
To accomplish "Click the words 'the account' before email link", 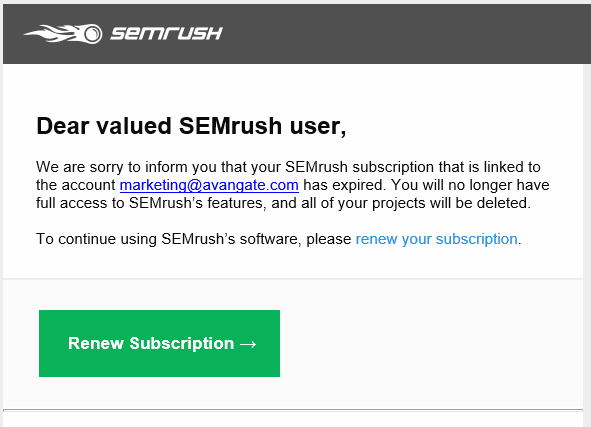I will (x=76, y=185).
